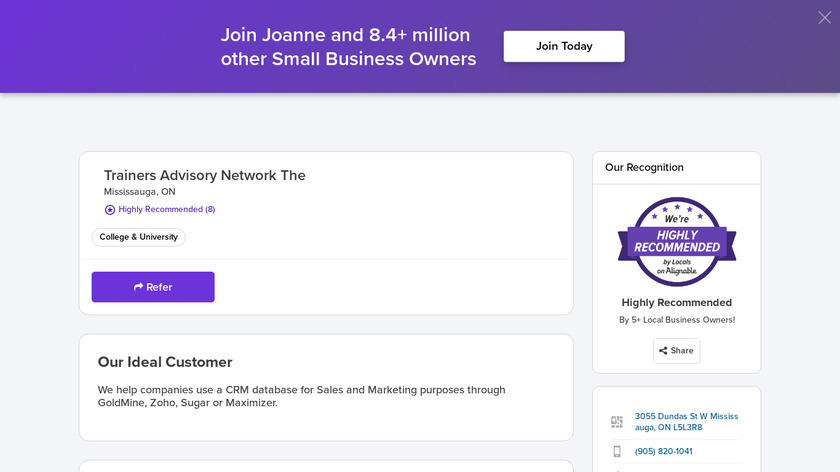Click the Mississauga, ON location text
Image resolution: width=840 pixels, height=472 pixels.
[x=140, y=192]
